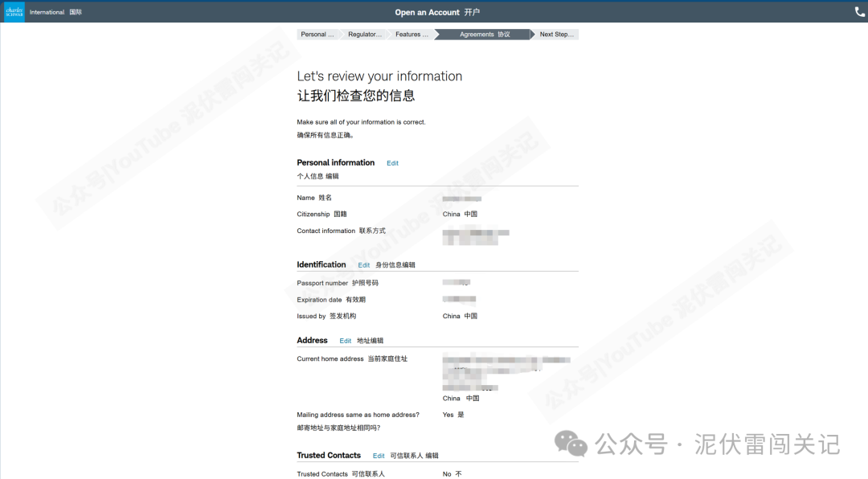Click "Mailing address same as home address?" label
Screen dimensions: 868x479
pyautogui.click(x=358, y=415)
